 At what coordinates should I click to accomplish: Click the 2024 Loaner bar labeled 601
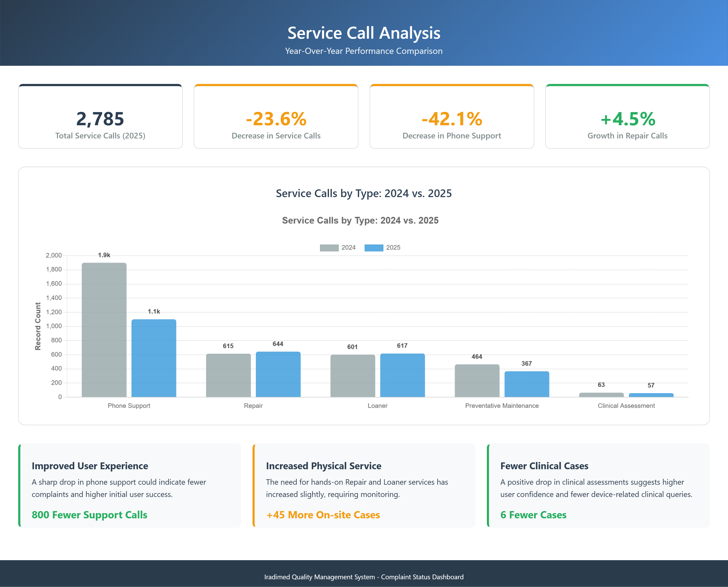point(352,376)
